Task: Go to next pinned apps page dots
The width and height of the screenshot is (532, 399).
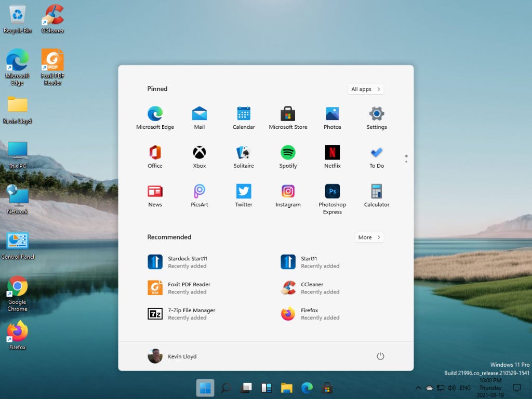Action: point(406,158)
